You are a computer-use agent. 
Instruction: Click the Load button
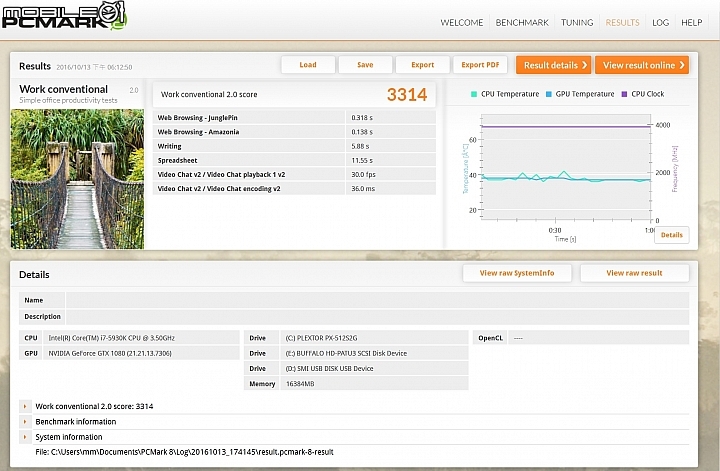pos(308,65)
